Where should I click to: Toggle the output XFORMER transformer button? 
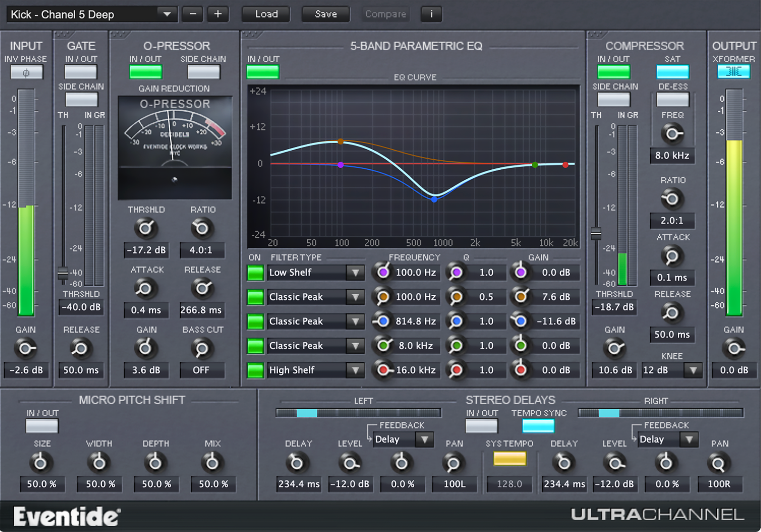click(733, 72)
